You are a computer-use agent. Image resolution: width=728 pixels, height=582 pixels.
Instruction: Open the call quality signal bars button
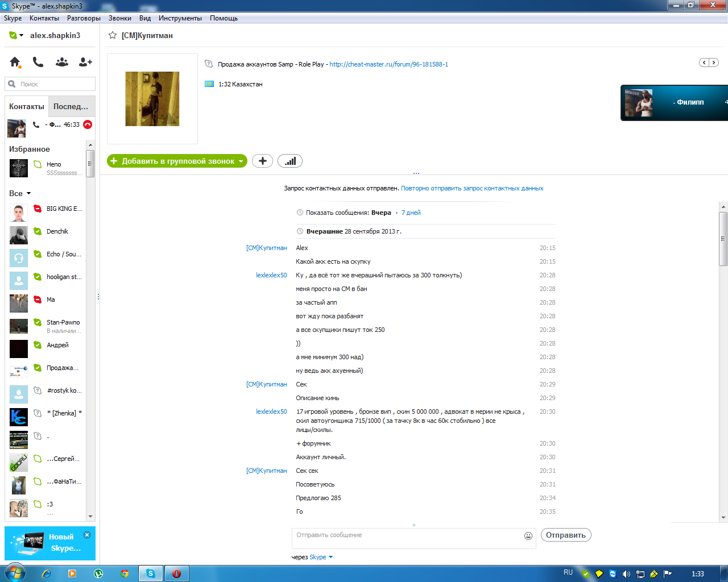pos(290,161)
